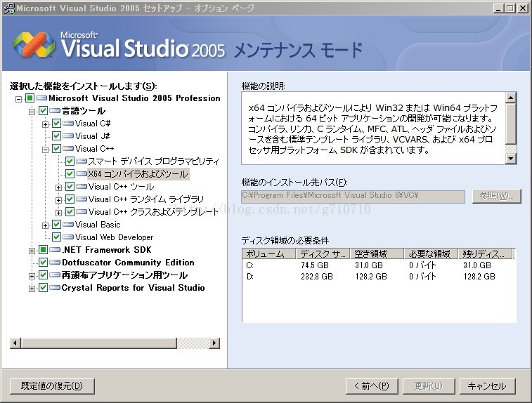
Task: Cancel setup with キャンセル button
Action: [x=487, y=386]
